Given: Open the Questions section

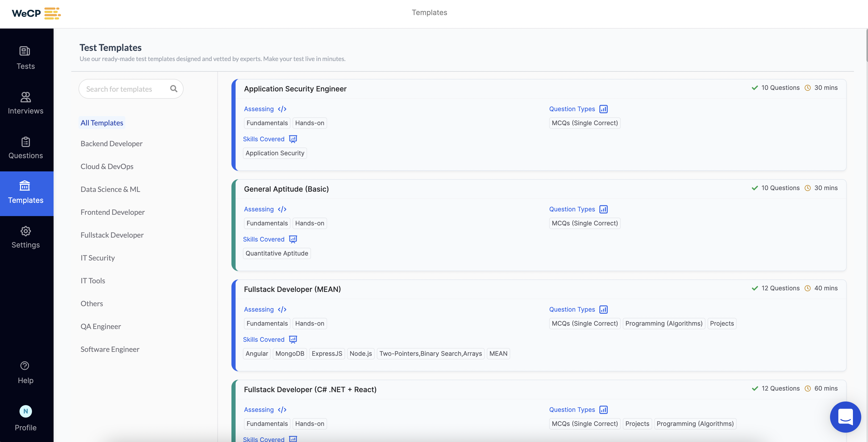Looking at the screenshot, I should 25,147.
